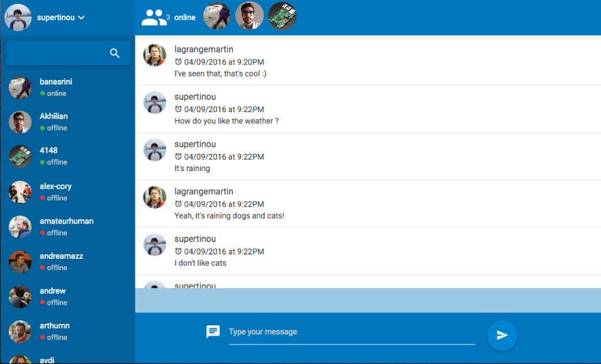Click the avatar beside the "It's raining" message
Screen dimensions: 601x364
(154, 150)
